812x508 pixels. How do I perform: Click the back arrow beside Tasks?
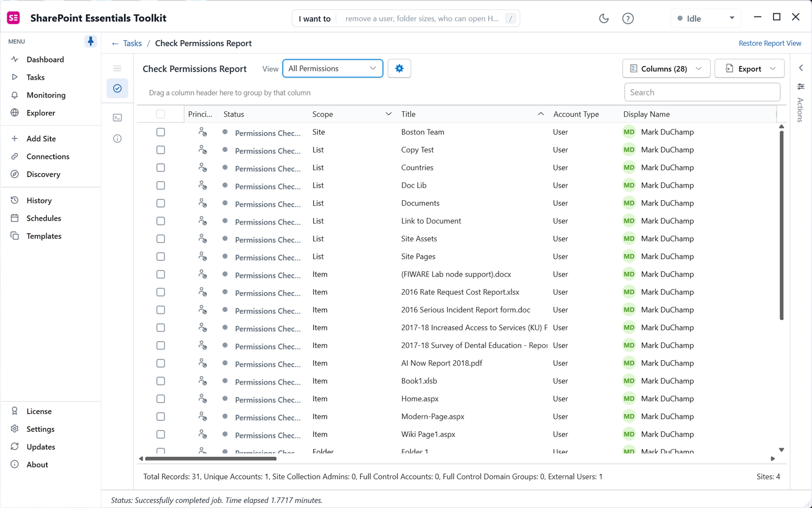tap(115, 44)
